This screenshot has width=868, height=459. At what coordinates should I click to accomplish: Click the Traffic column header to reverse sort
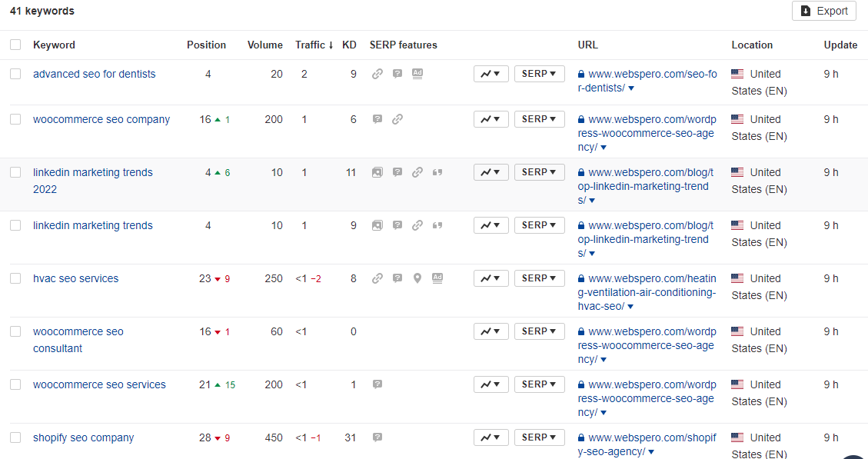point(314,45)
